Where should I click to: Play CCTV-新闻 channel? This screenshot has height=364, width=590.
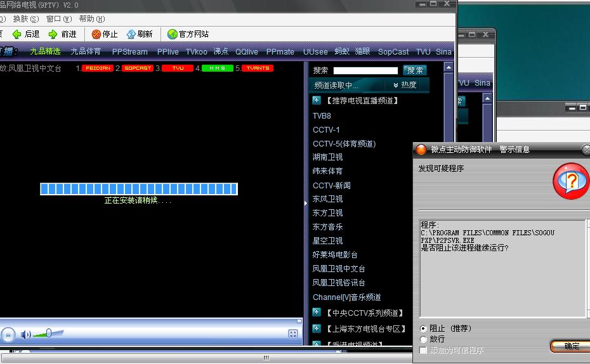pyautogui.click(x=332, y=185)
